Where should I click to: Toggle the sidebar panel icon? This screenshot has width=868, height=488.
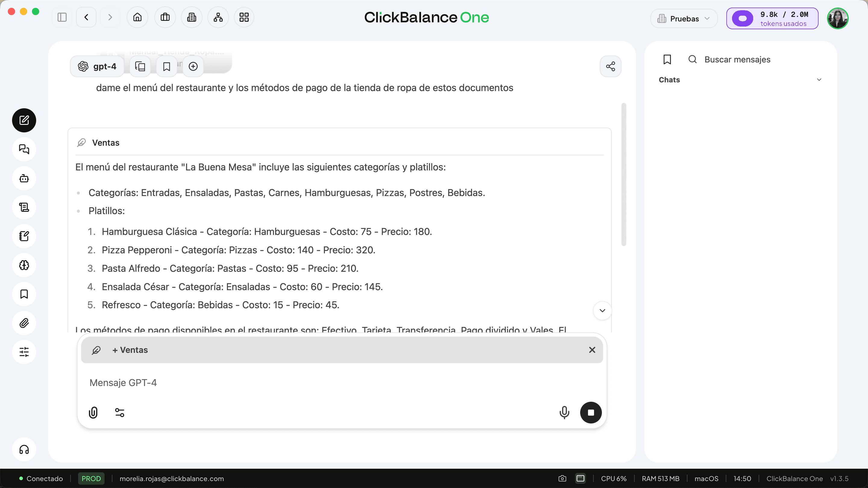[62, 17]
